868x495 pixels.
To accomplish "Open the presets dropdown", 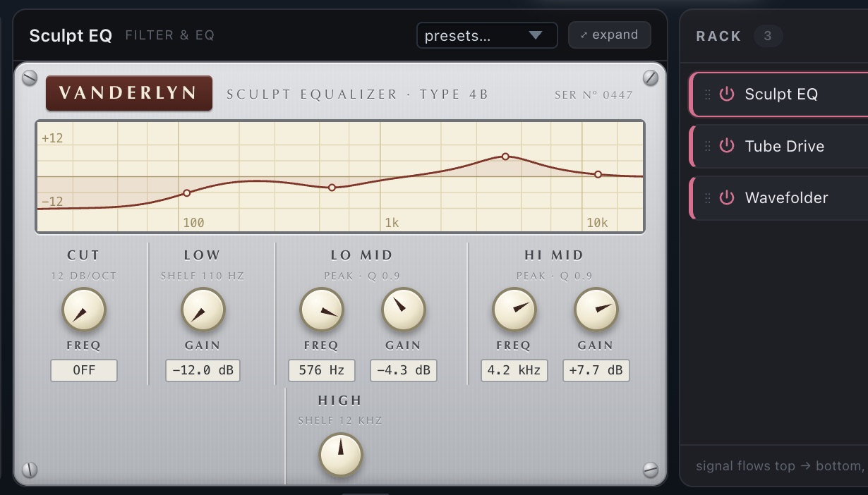I will coord(487,35).
